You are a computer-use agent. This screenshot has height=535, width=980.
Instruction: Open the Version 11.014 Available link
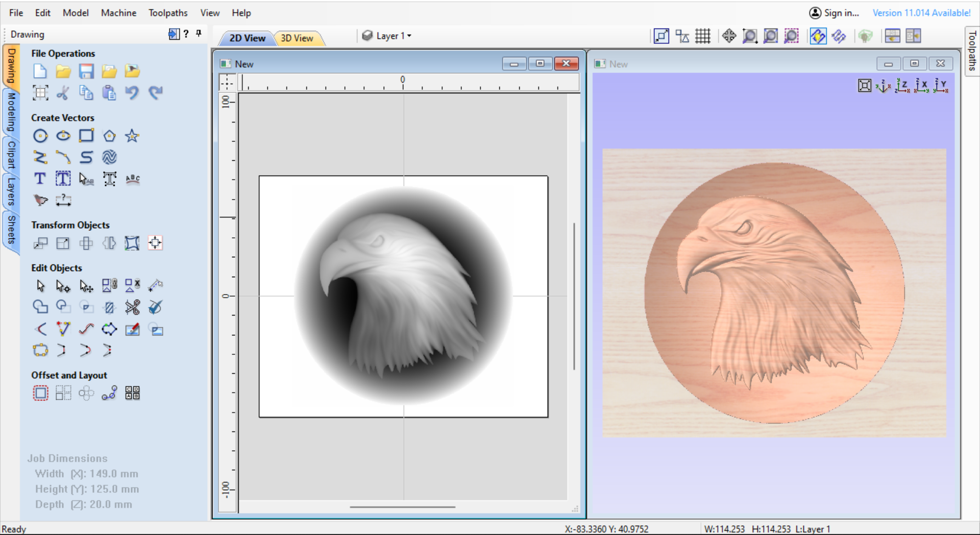point(921,13)
